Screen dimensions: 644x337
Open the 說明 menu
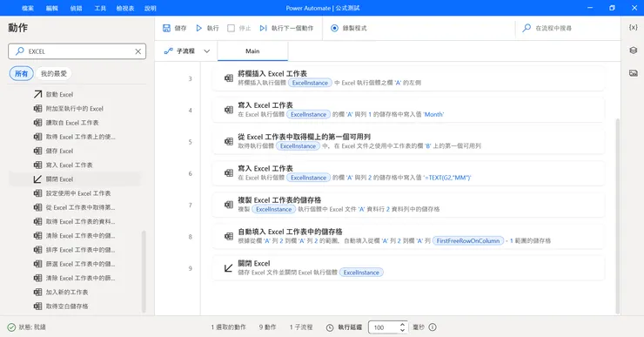[151, 8]
